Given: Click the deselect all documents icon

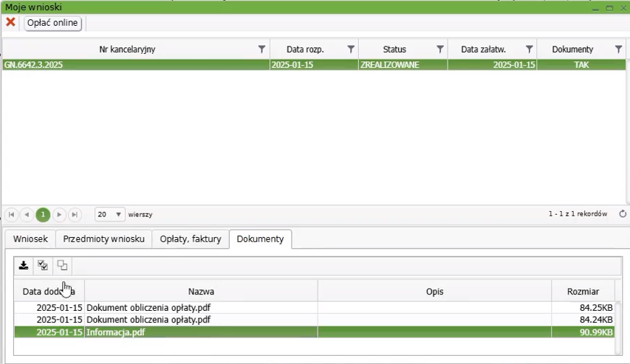Looking at the screenshot, I should click(x=62, y=266).
